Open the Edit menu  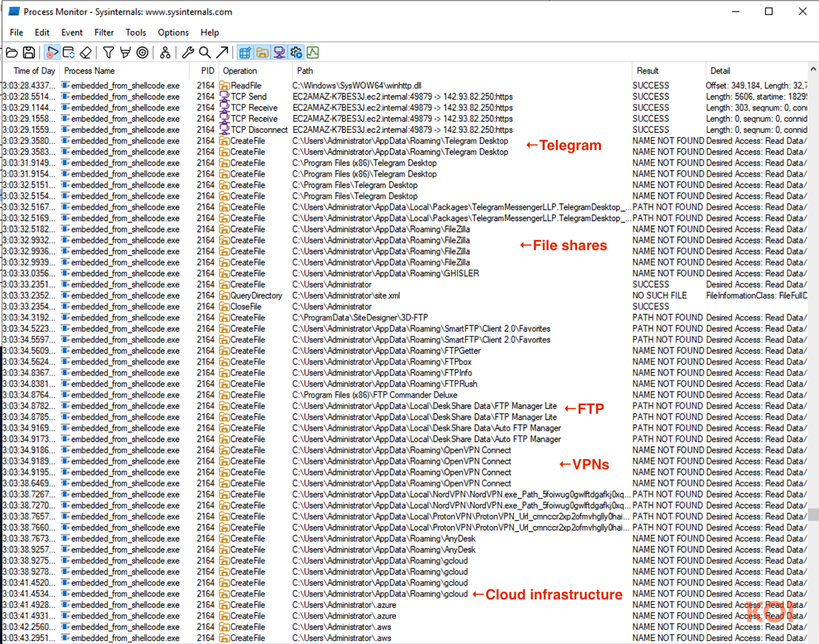tap(42, 32)
